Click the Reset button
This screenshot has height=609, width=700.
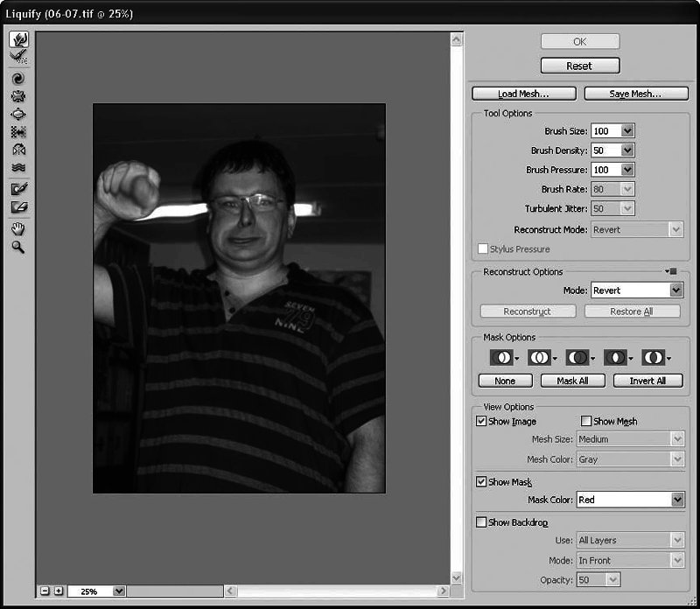point(580,66)
